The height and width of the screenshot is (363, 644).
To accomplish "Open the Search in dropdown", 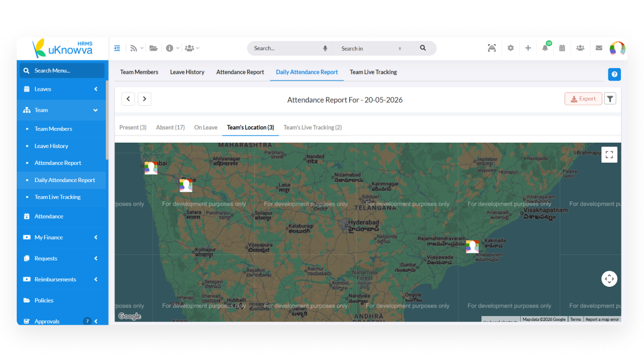I will coord(371,49).
